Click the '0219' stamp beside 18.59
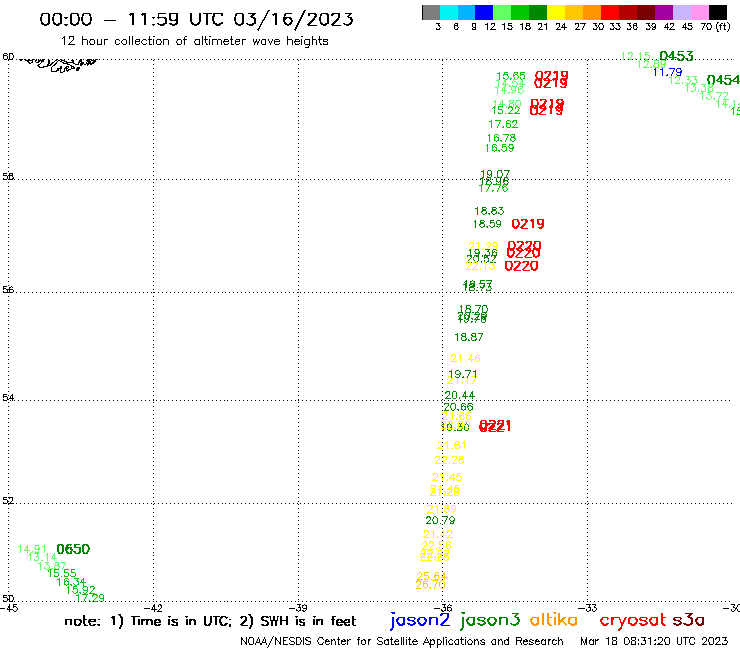Viewport: 740px width, 650px height. pyautogui.click(x=528, y=224)
